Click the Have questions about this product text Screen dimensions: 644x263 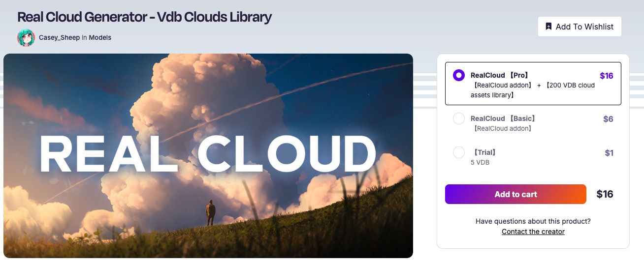click(533, 221)
